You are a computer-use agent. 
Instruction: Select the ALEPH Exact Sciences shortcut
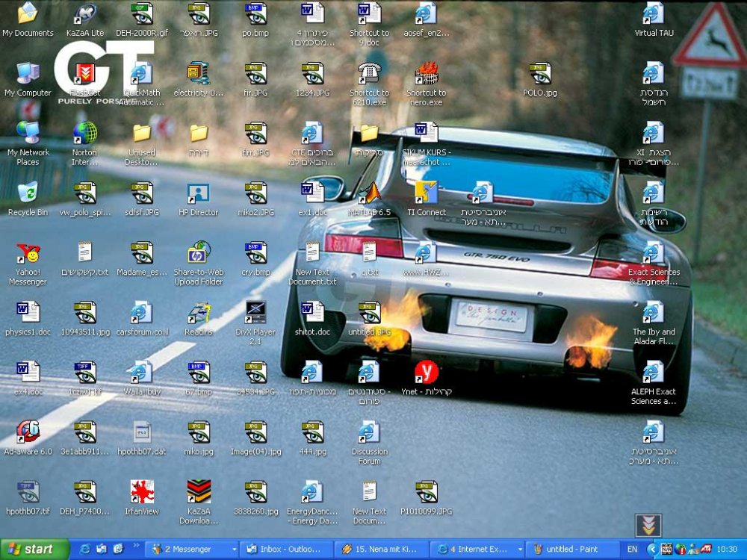coord(653,372)
